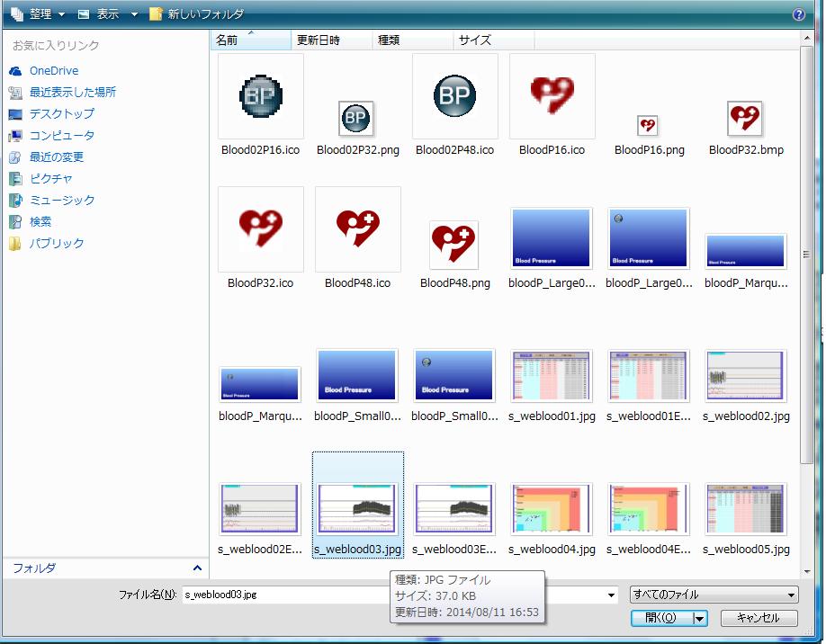Sort files by サイズ column header
826x644 pixels.
[x=492, y=40]
